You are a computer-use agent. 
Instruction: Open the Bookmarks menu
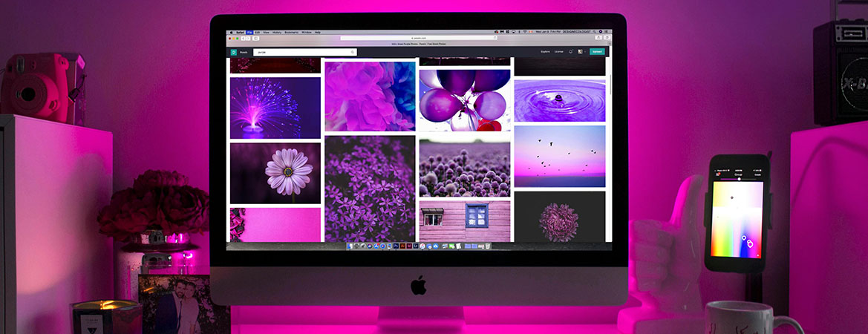click(292, 33)
